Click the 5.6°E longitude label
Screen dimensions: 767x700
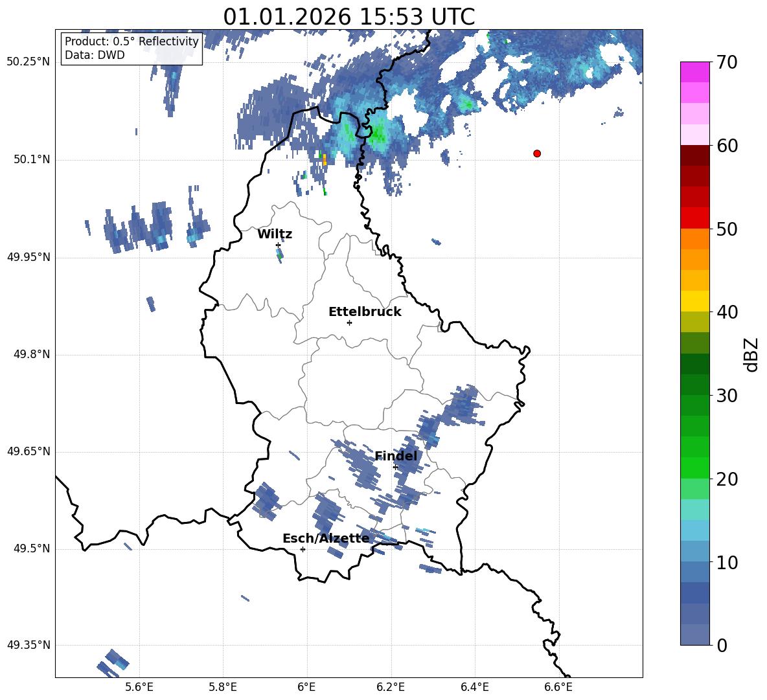[139, 687]
